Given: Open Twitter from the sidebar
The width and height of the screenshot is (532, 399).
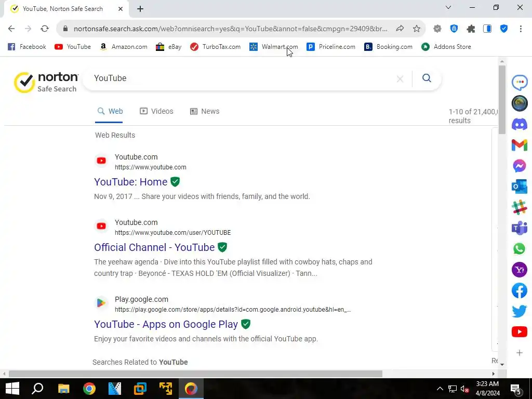Looking at the screenshot, I should [520, 312].
